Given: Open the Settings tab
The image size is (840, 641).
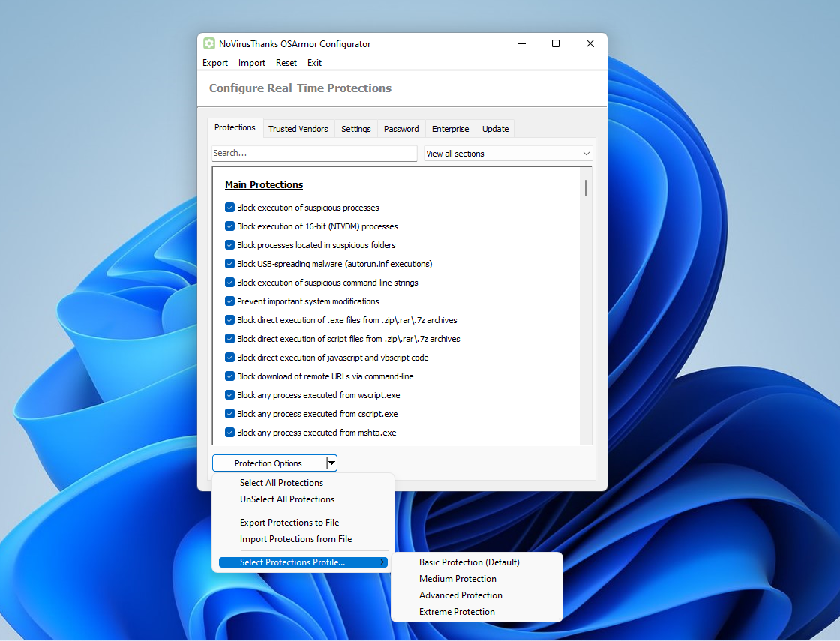Looking at the screenshot, I should click(355, 129).
